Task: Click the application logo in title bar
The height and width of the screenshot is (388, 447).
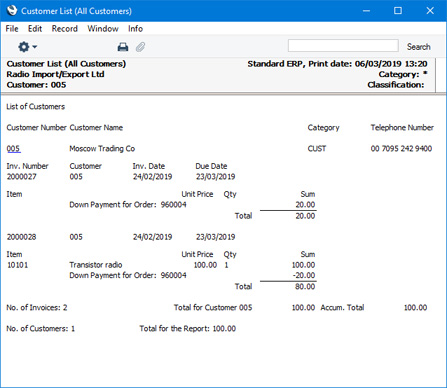Action: coord(12,11)
